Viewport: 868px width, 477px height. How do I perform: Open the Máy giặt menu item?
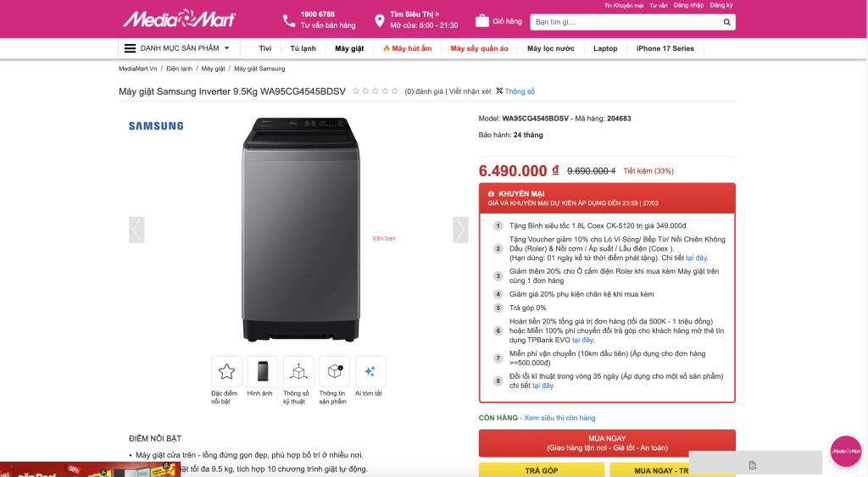point(349,48)
